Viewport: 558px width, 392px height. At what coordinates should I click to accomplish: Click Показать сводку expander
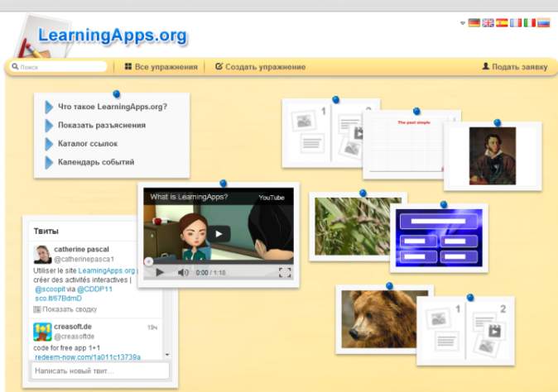(65, 309)
